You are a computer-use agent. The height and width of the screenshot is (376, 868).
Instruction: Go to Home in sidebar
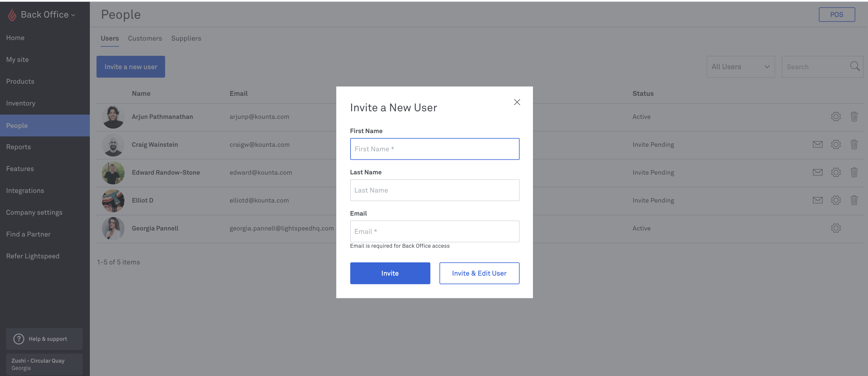(x=15, y=38)
